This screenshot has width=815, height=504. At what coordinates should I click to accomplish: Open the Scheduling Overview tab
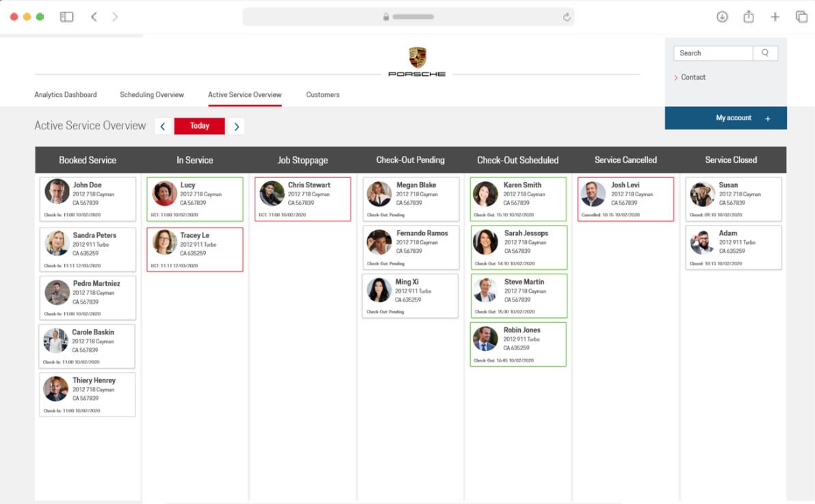coord(152,95)
